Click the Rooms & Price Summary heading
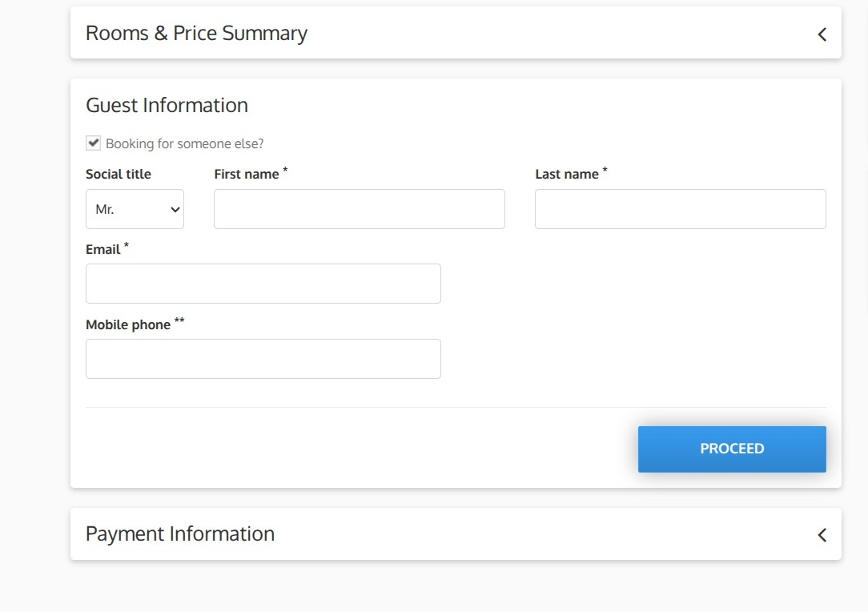Image resolution: width=868 pixels, height=612 pixels. [x=196, y=33]
